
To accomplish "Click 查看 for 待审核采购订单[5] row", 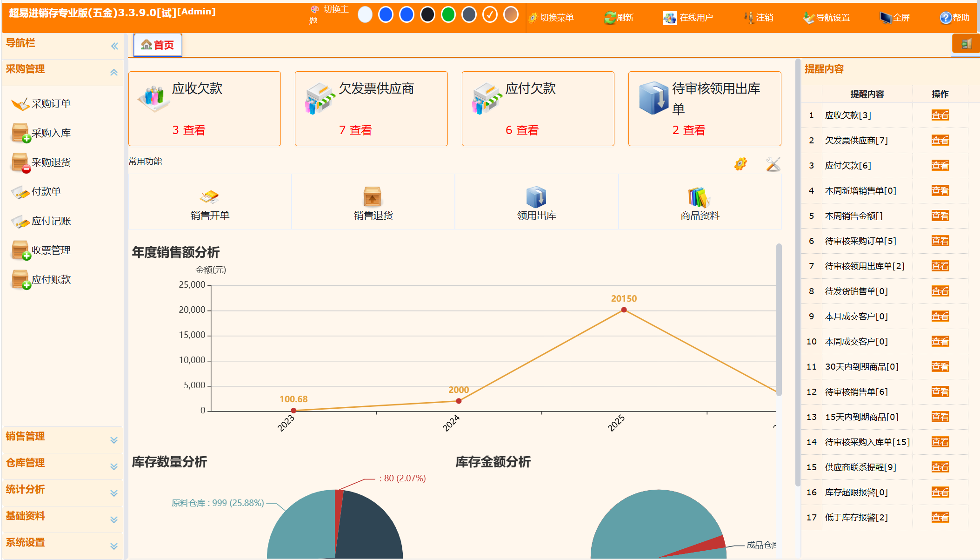I will click(x=940, y=241).
